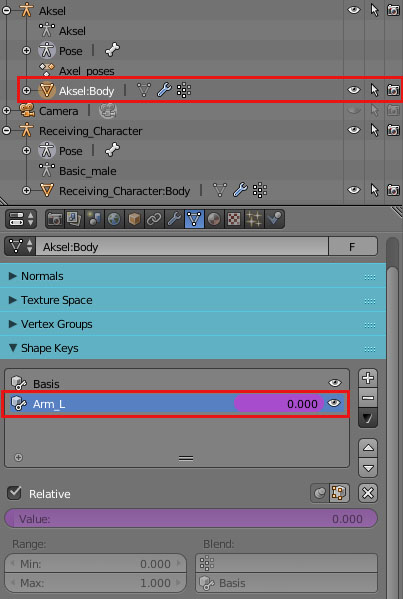Open the Modifiers wrench tab
Image resolution: width=403 pixels, height=599 pixels.
tap(174, 219)
